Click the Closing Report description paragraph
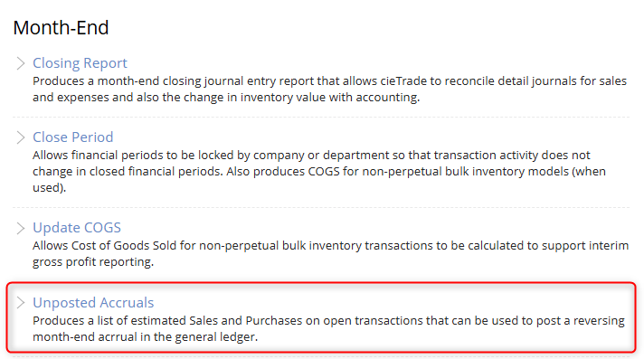Viewport: 644px width, 359px height. point(330,90)
